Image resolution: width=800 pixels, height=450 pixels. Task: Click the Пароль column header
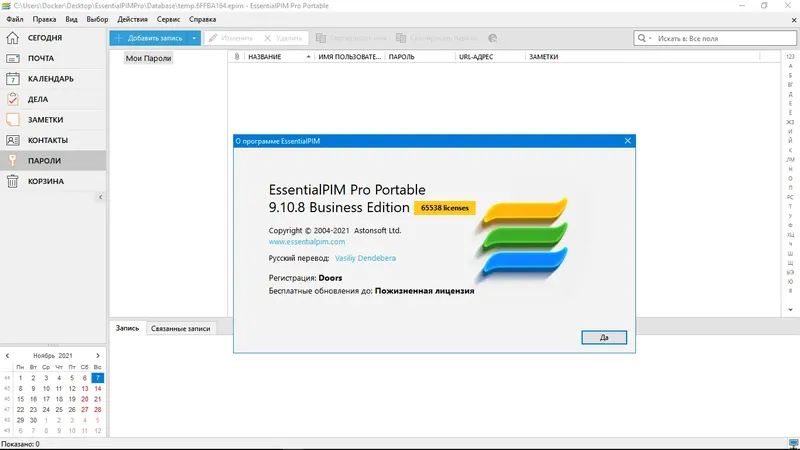[420, 57]
